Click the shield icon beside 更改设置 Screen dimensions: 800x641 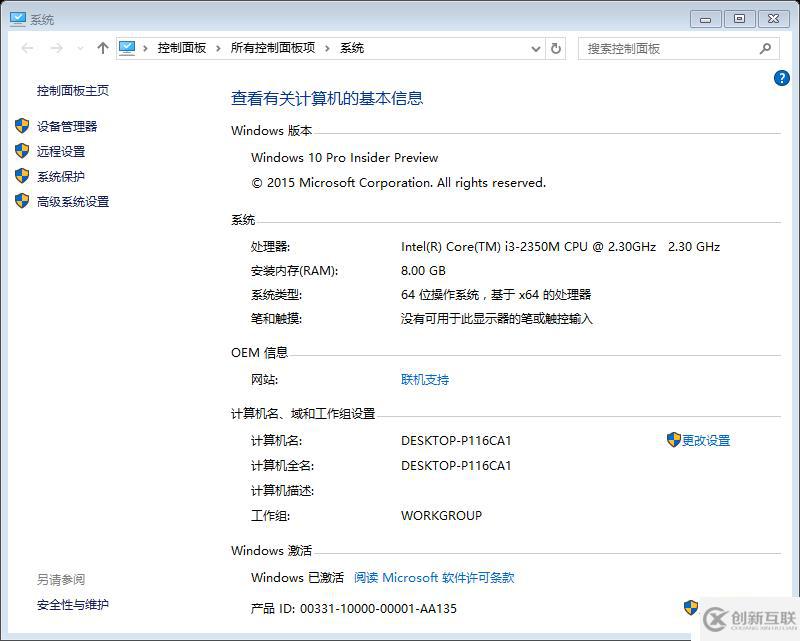point(673,439)
